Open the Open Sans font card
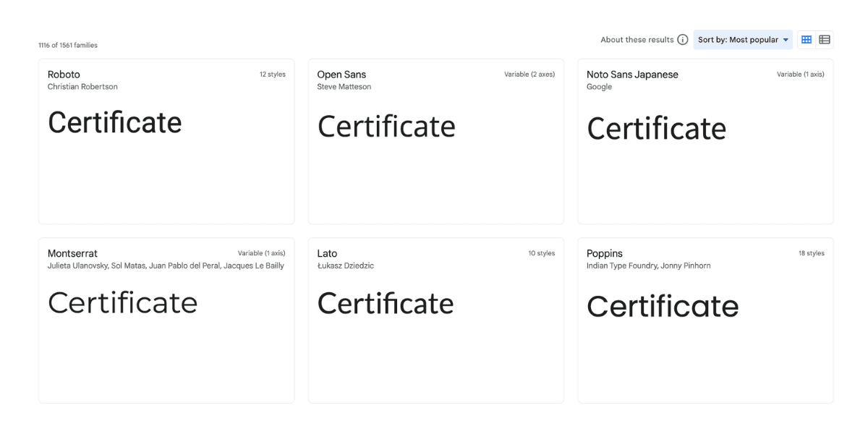Viewport: 868px width, 434px height. [436, 142]
